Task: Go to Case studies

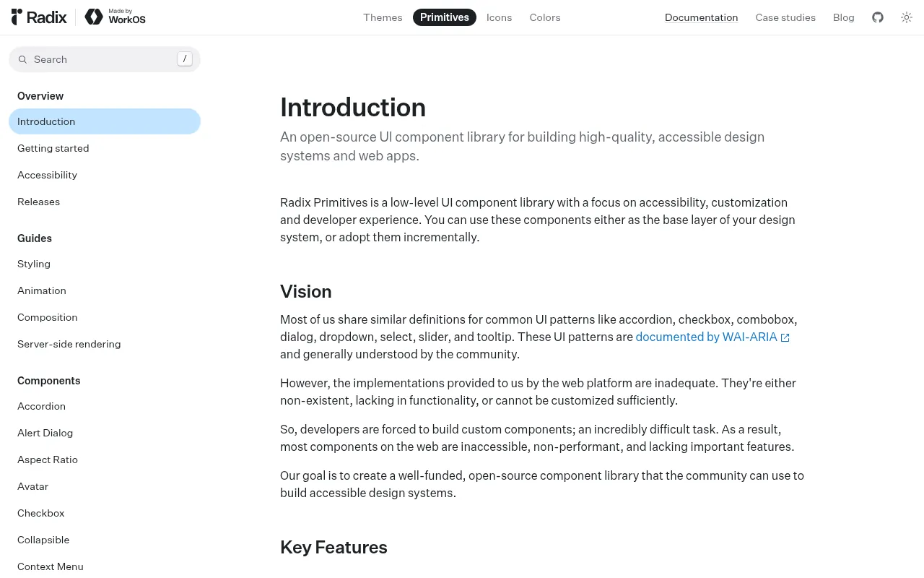Action: click(x=785, y=17)
